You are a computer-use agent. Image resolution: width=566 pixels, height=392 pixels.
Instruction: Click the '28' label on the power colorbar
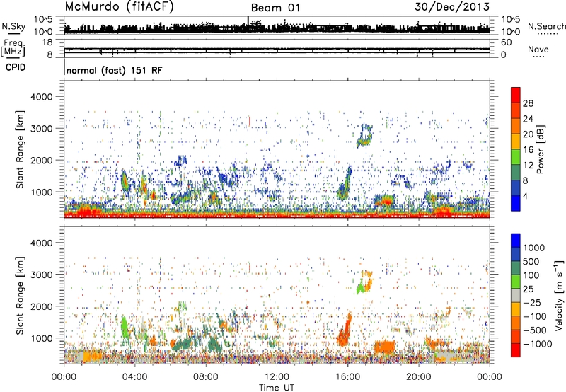coord(528,103)
